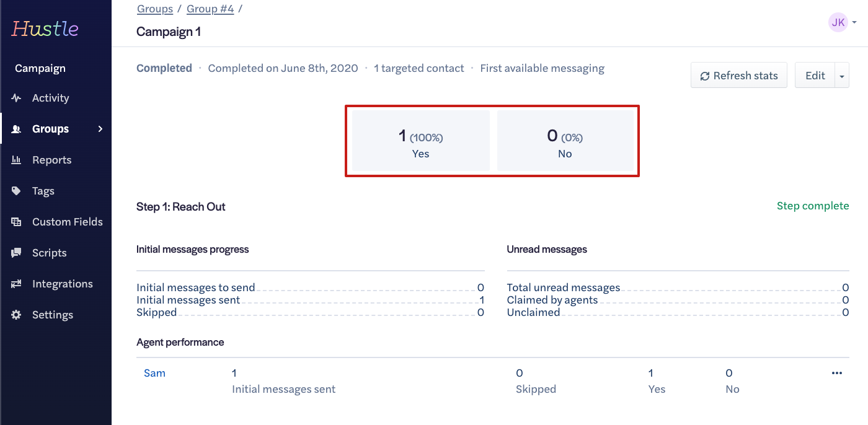Open the Sam agent link
Viewport: 868px width, 425px height.
click(x=154, y=373)
